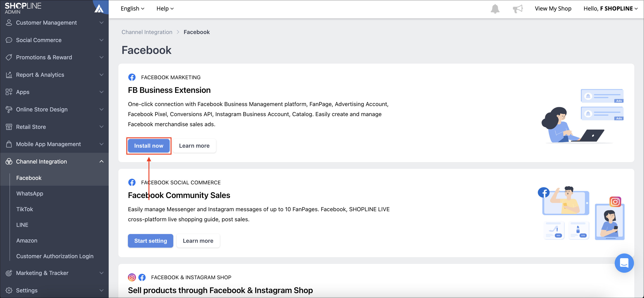
Task: Open the Help dropdown menu
Action: pyautogui.click(x=165, y=9)
